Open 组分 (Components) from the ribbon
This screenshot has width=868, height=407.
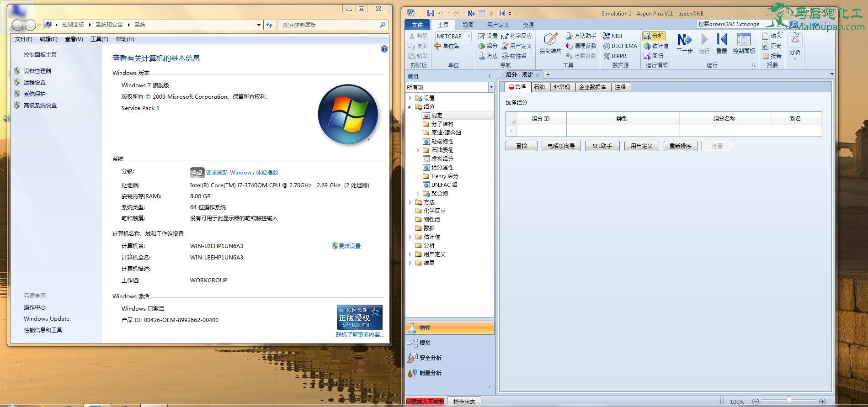(x=488, y=46)
